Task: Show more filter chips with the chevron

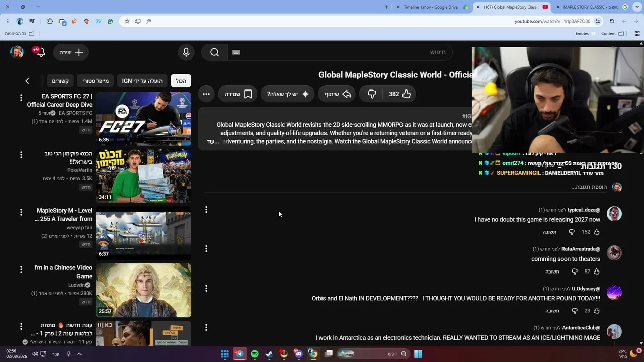Action: 27,81
